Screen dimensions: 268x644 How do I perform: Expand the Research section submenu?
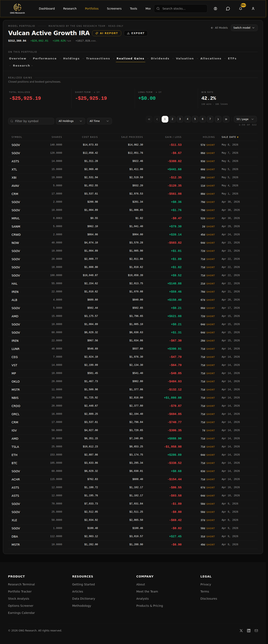(23, 65)
